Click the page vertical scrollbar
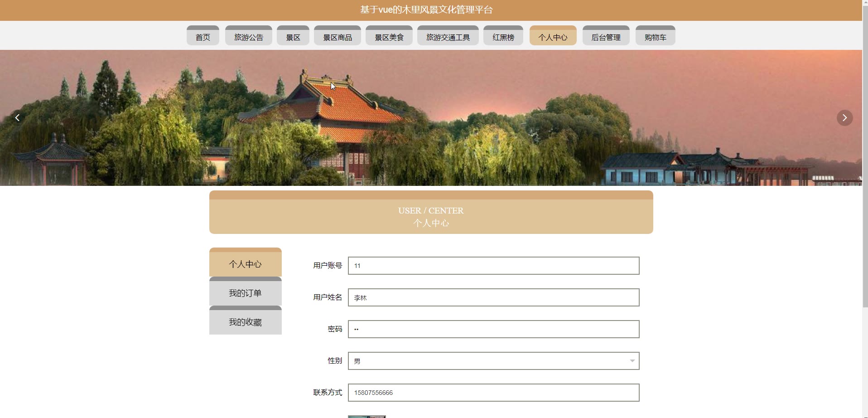 (865, 154)
